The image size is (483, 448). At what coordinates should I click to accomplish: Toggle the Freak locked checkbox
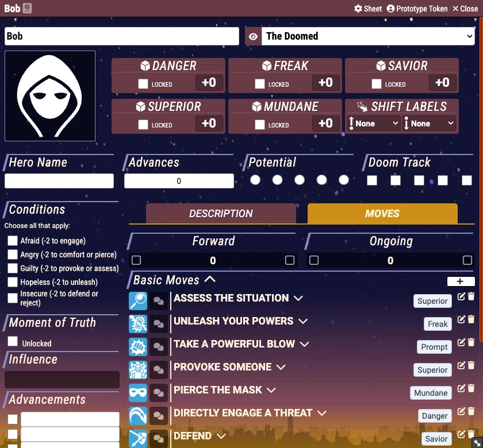click(x=260, y=84)
